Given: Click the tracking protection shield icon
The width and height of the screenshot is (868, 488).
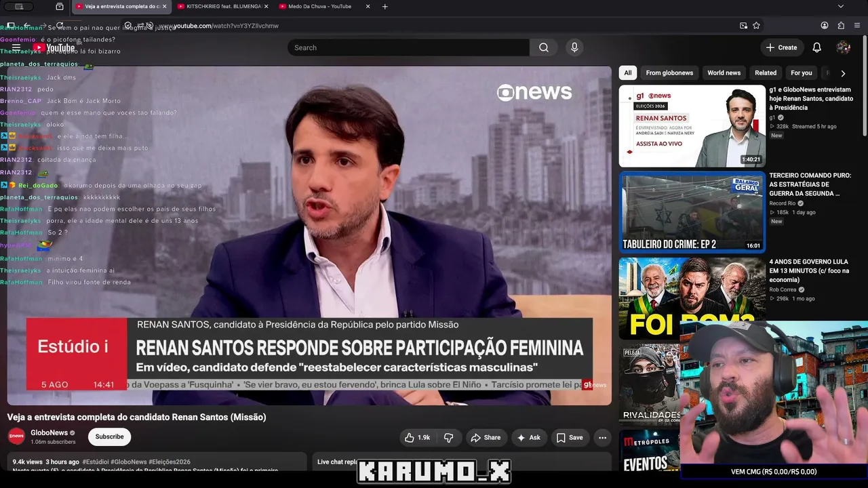Looking at the screenshot, I should [x=127, y=26].
